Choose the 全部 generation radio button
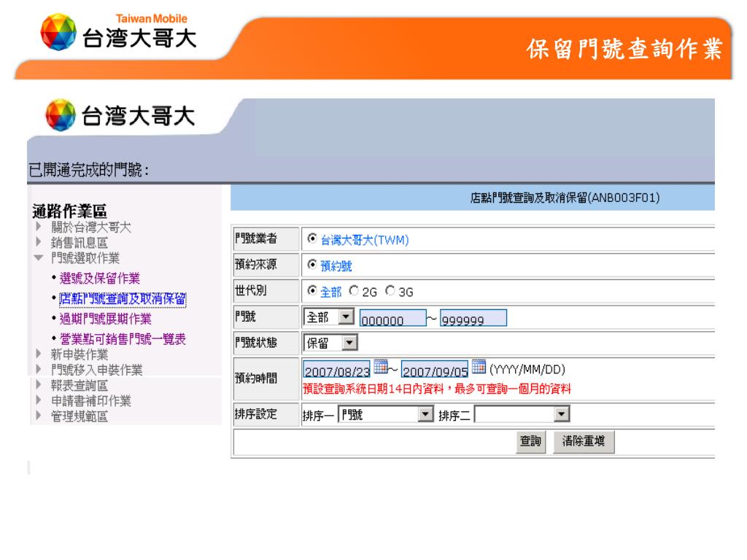 pos(312,290)
